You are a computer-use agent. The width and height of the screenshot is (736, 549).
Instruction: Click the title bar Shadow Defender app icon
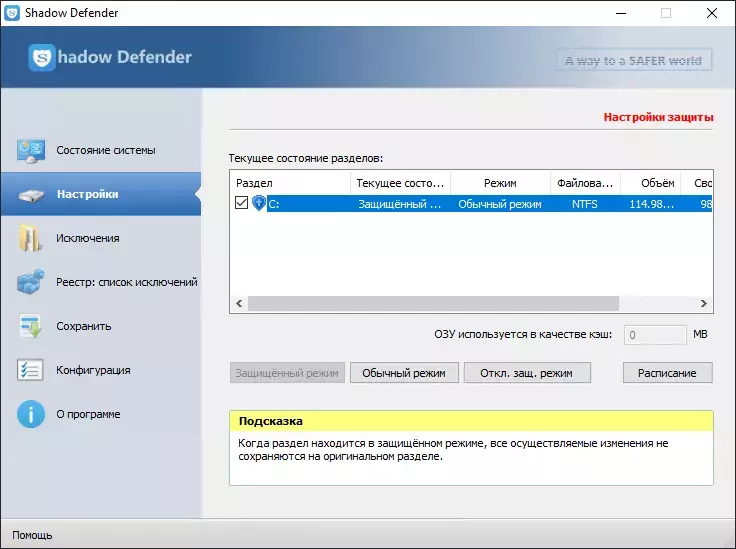(x=12, y=13)
